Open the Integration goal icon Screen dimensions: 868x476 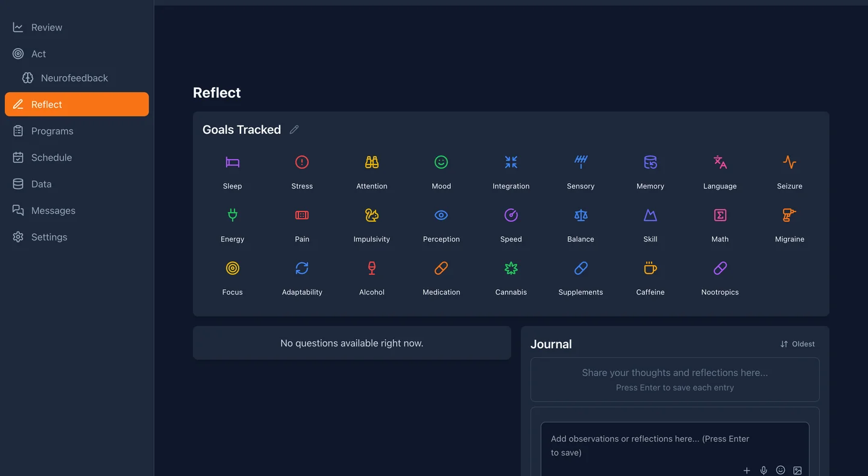511,162
